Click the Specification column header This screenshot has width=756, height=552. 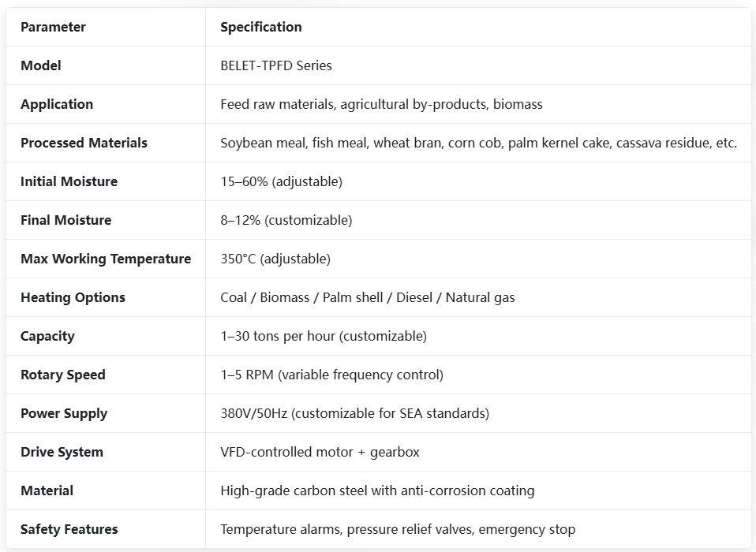(x=261, y=27)
